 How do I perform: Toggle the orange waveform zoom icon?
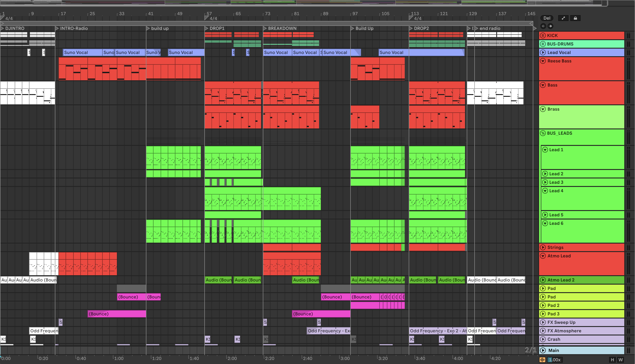point(542,360)
